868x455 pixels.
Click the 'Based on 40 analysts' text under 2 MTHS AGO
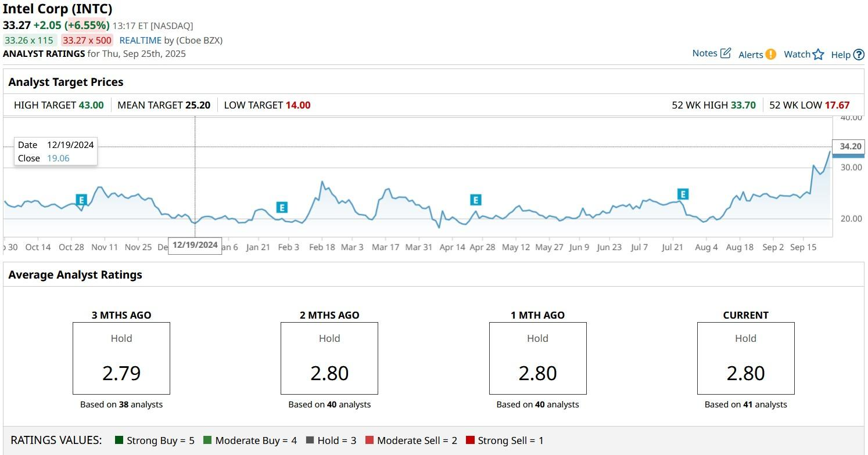pos(329,405)
